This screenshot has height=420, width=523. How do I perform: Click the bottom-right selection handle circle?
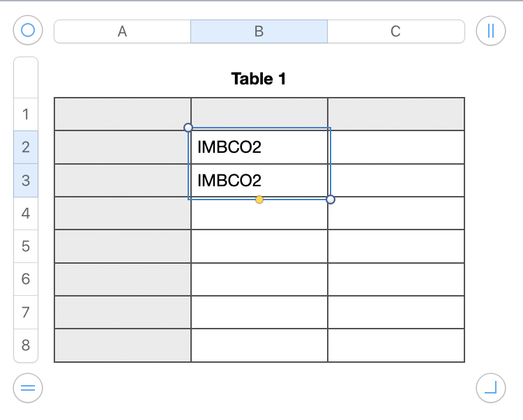(x=331, y=200)
